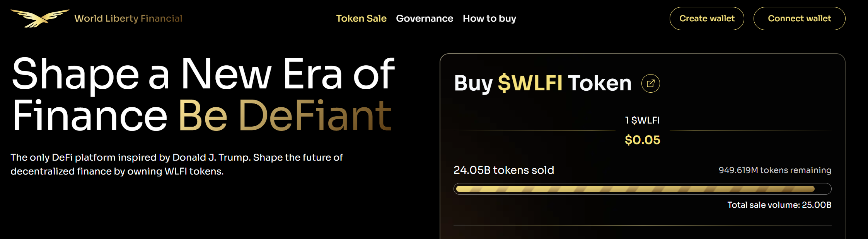
Task: Click the token sale progress bar
Action: click(642, 189)
